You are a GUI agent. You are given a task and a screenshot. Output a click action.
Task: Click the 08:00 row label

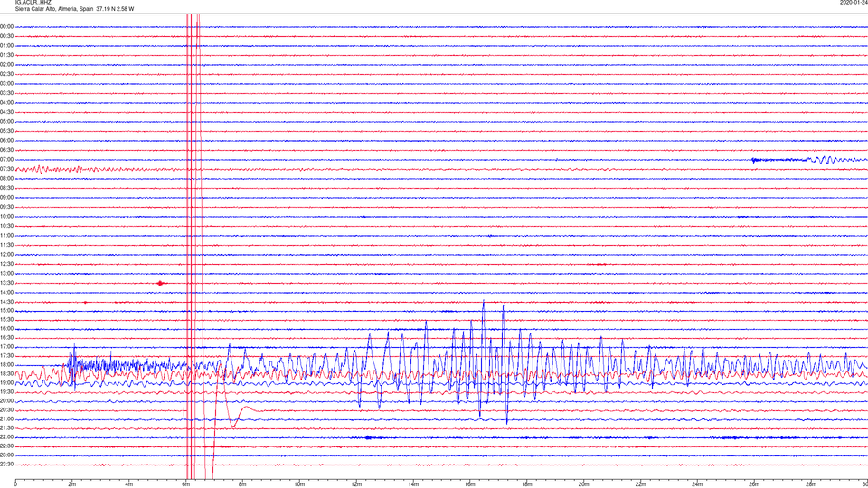pos(6,179)
